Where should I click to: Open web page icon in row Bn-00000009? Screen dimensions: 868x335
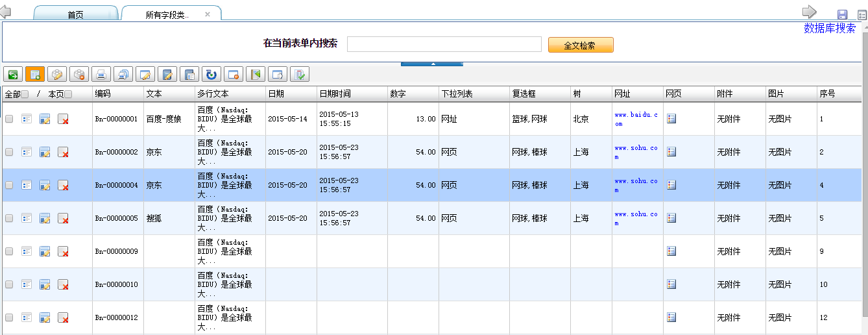pyautogui.click(x=671, y=251)
